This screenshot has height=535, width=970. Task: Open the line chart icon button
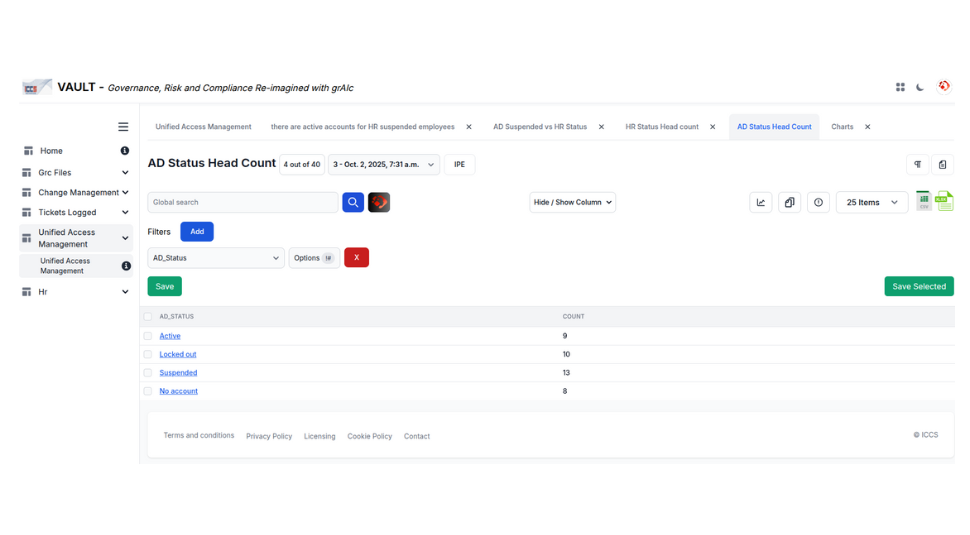(761, 202)
